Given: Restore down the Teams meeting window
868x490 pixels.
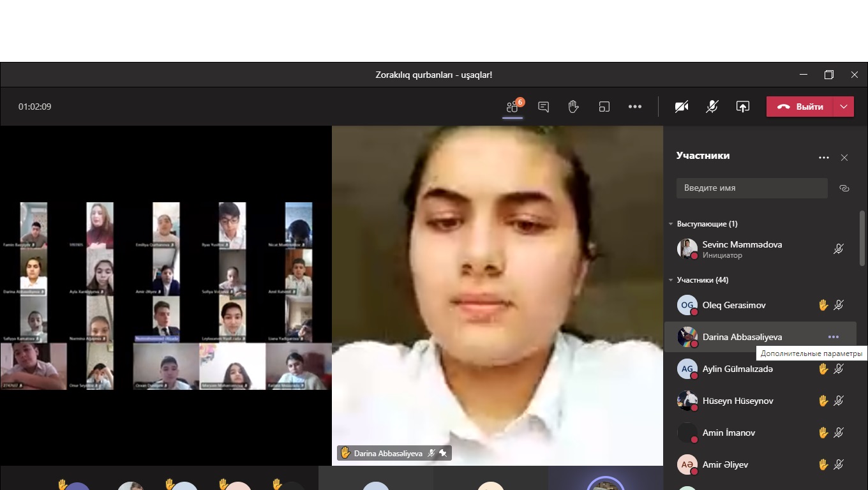Looking at the screenshot, I should click(x=829, y=75).
